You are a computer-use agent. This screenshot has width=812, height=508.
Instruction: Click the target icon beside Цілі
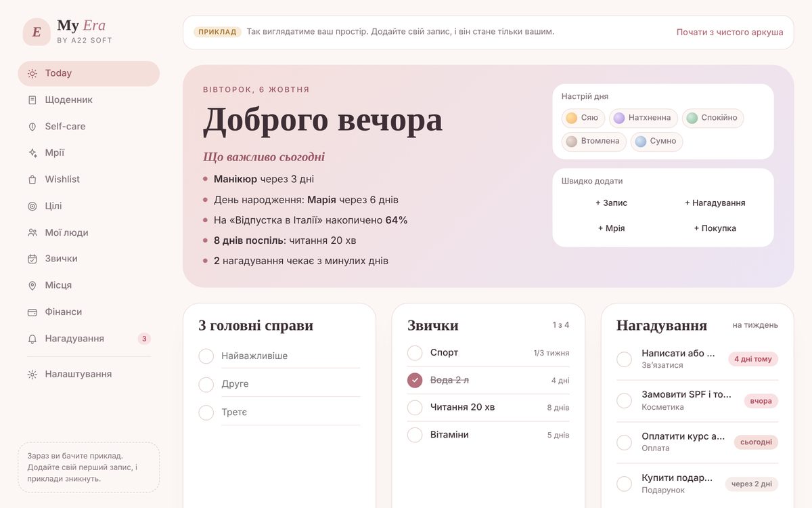[x=32, y=206]
